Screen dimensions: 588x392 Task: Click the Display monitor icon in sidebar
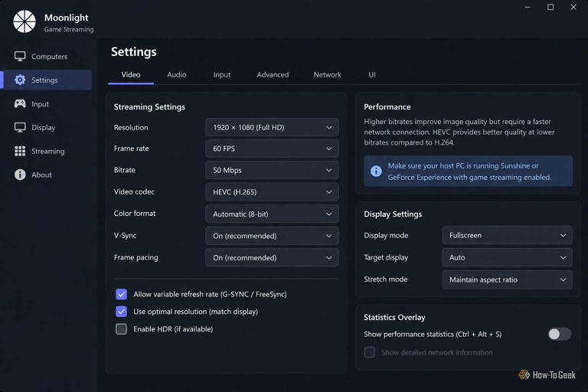tap(20, 128)
